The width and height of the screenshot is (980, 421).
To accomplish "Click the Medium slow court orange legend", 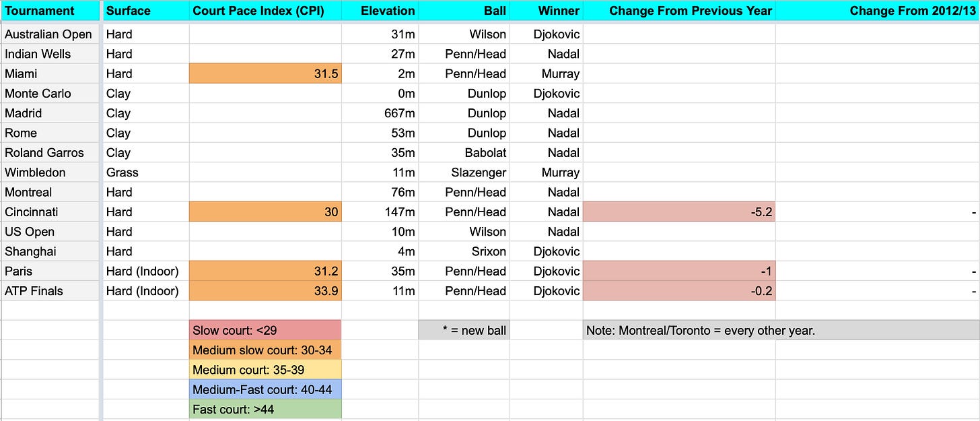I will point(265,350).
